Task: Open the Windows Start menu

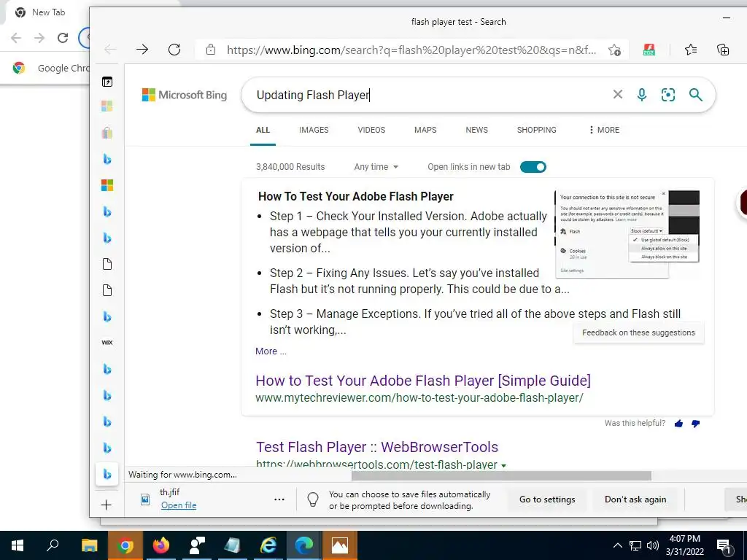Action: pos(18,545)
